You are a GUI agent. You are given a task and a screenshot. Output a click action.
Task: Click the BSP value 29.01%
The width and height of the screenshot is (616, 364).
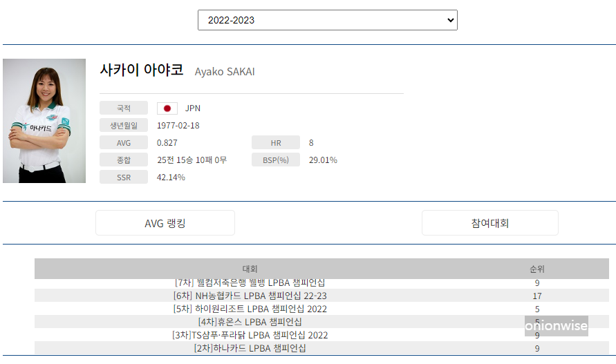coord(323,160)
